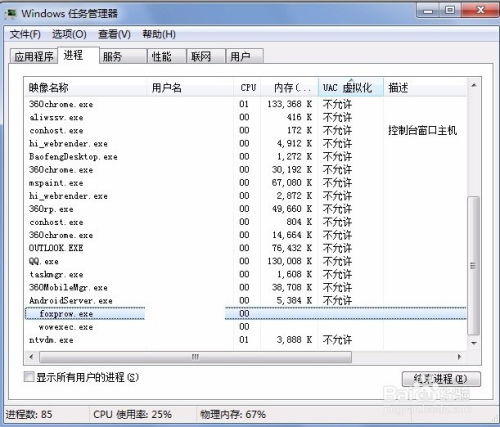
Task: Switch to the 应用程序 tab
Action: click(34, 56)
